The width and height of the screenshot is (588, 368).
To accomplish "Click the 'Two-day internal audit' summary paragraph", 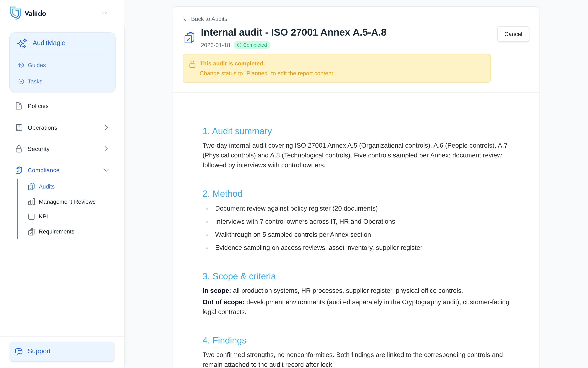I will 355,155.
